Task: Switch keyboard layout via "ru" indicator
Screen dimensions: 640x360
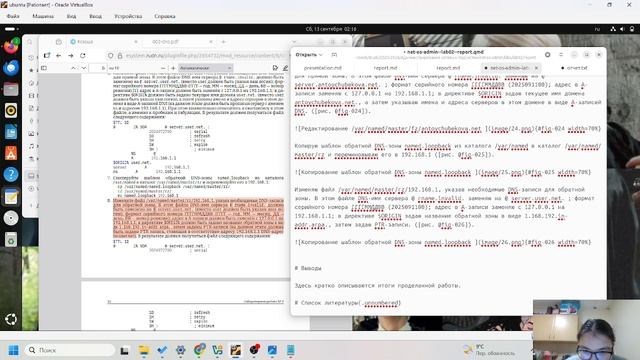Action: [x=597, y=29]
